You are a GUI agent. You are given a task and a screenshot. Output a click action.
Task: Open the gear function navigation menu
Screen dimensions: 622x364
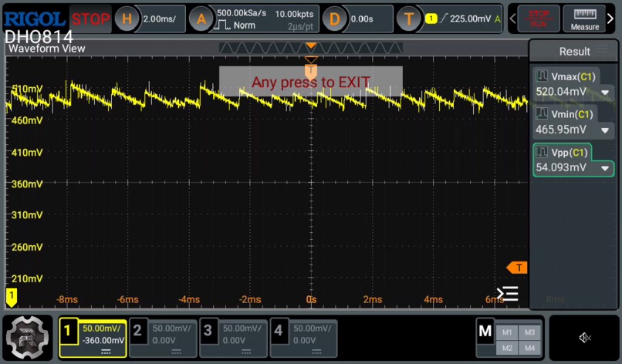pos(27,338)
